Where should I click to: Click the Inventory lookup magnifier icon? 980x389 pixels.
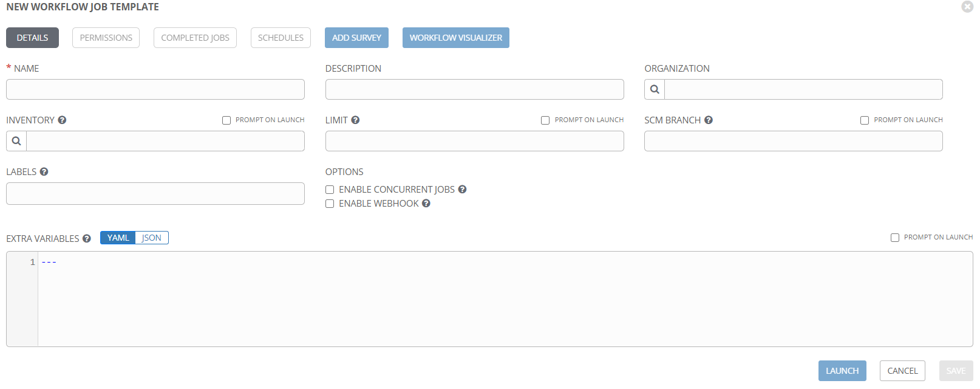(16, 141)
